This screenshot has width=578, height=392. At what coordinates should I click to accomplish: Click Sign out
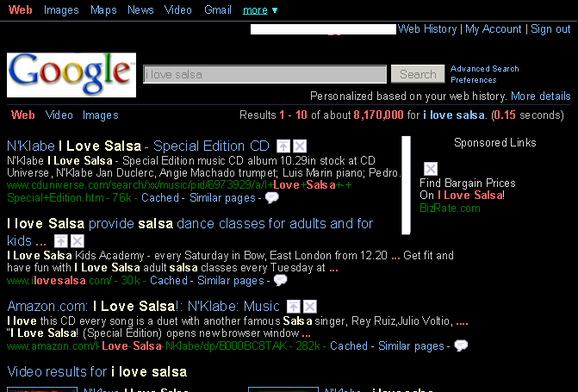click(550, 28)
